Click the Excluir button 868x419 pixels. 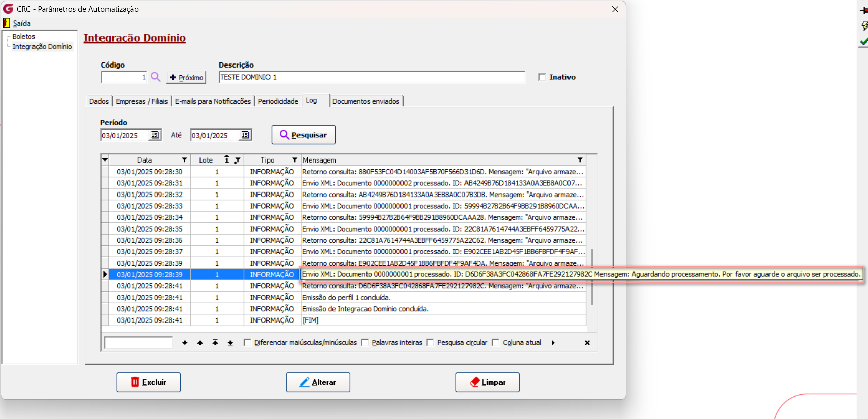[x=149, y=382]
